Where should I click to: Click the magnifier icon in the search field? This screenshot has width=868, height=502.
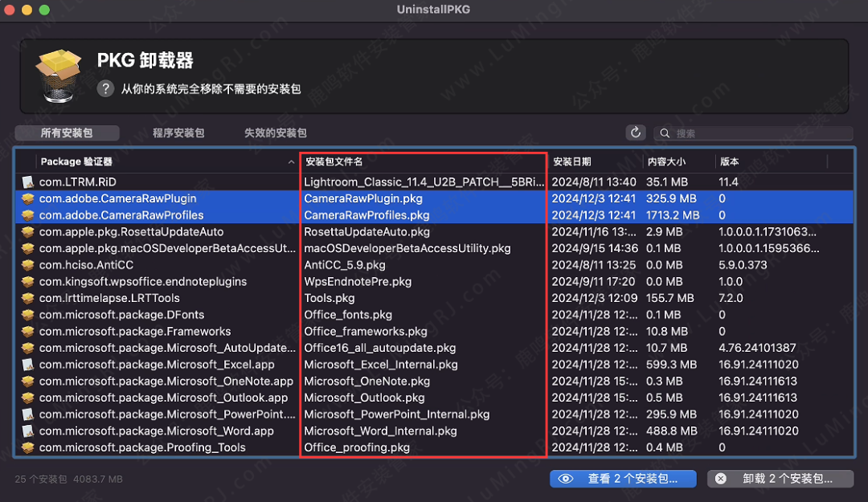pos(665,133)
